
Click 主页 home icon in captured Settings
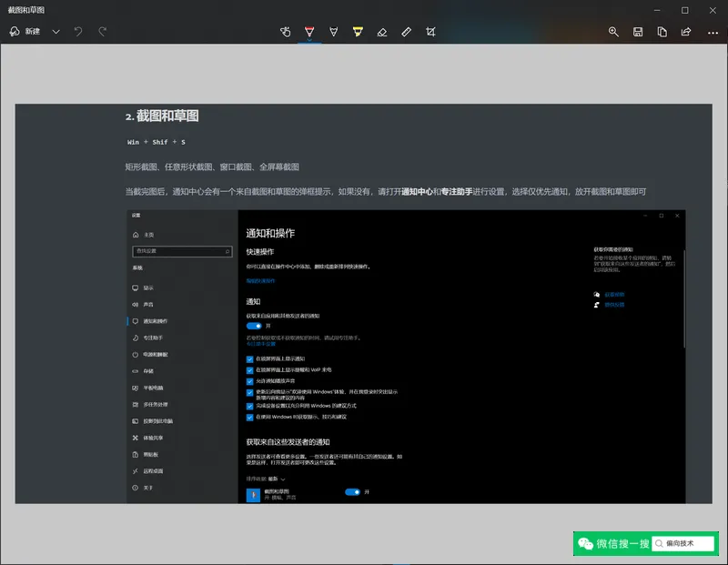(136, 235)
